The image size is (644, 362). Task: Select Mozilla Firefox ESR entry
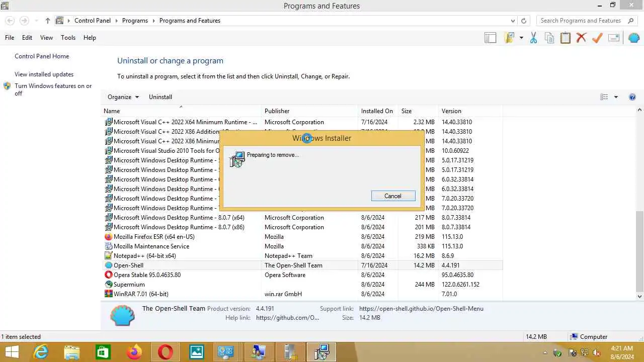tap(302, 237)
